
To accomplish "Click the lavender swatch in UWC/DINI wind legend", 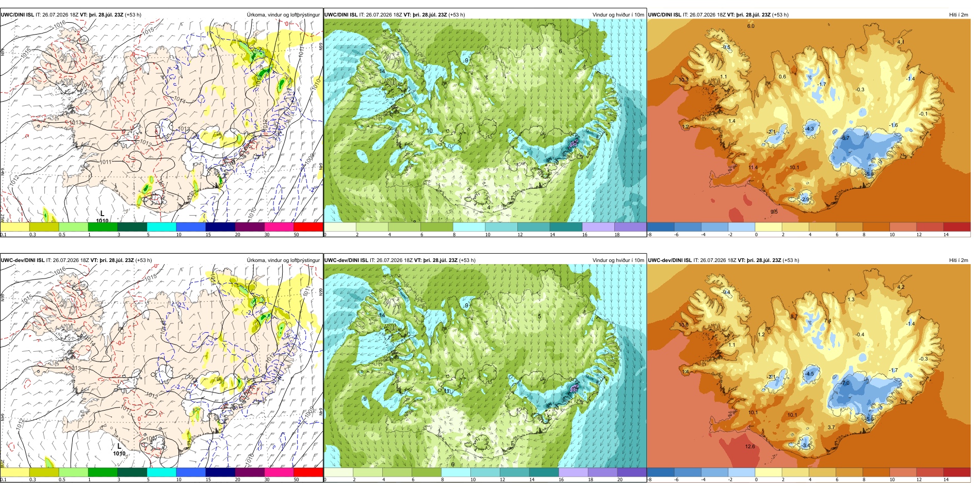I will click(x=598, y=226).
